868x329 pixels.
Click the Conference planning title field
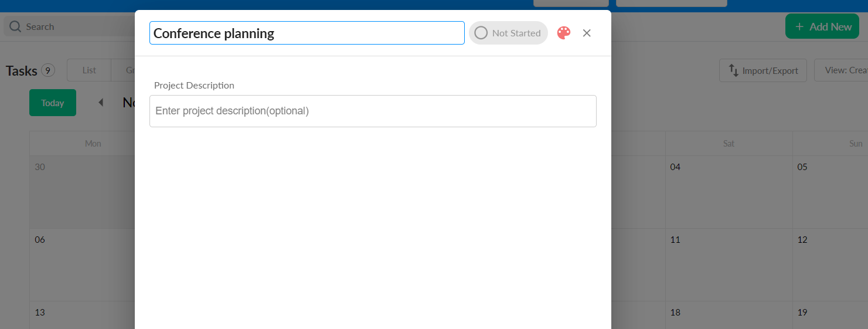pos(307,33)
